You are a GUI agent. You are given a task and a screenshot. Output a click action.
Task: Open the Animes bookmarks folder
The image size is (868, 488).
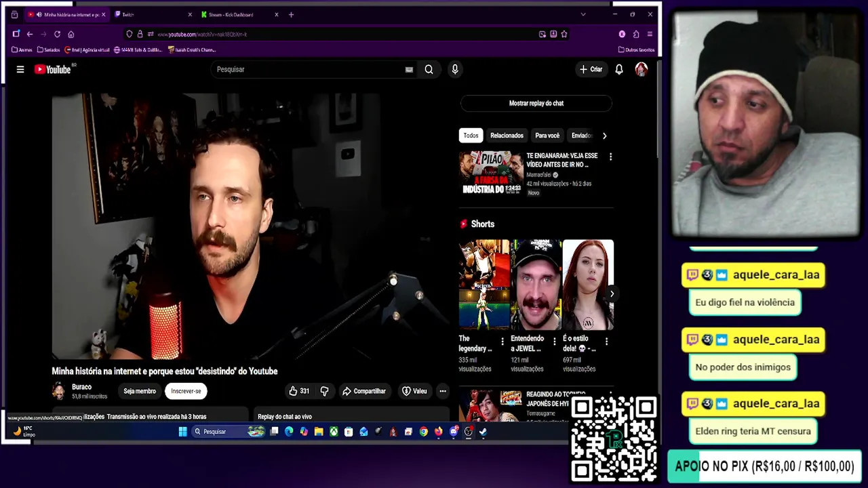[22, 49]
